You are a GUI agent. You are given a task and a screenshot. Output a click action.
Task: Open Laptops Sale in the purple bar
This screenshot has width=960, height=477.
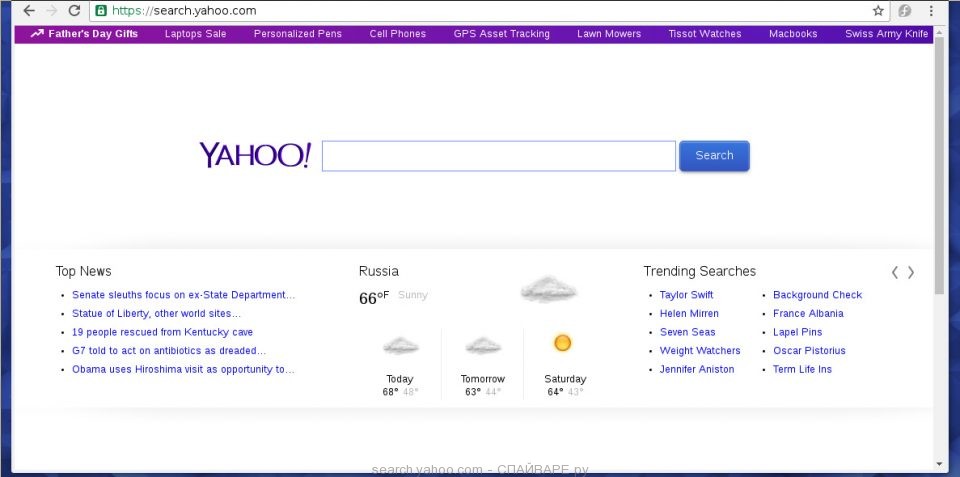tap(195, 34)
